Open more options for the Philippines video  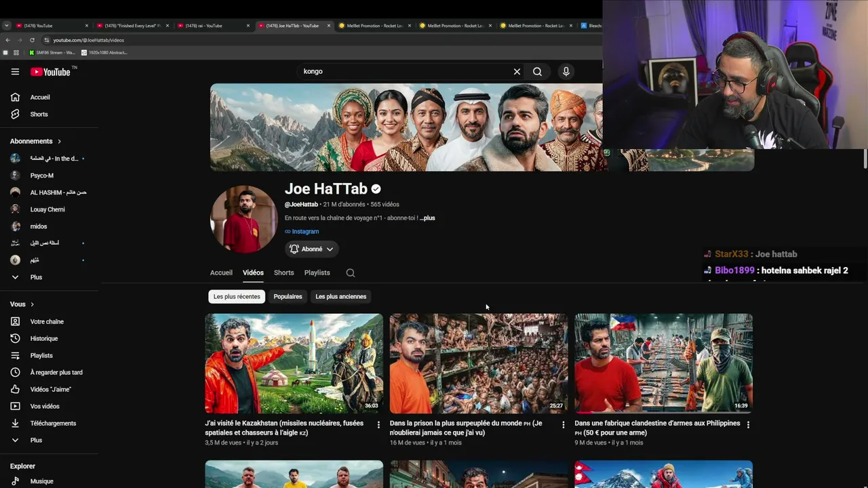(748, 424)
